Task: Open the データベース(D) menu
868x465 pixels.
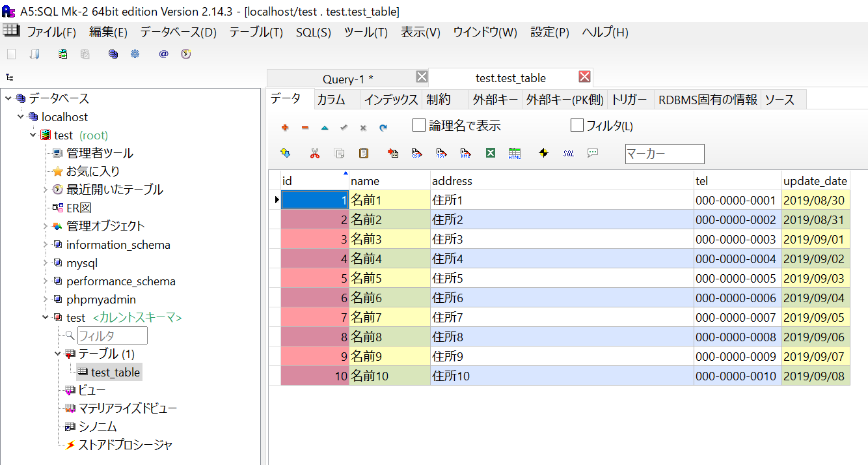Action: tap(176, 31)
